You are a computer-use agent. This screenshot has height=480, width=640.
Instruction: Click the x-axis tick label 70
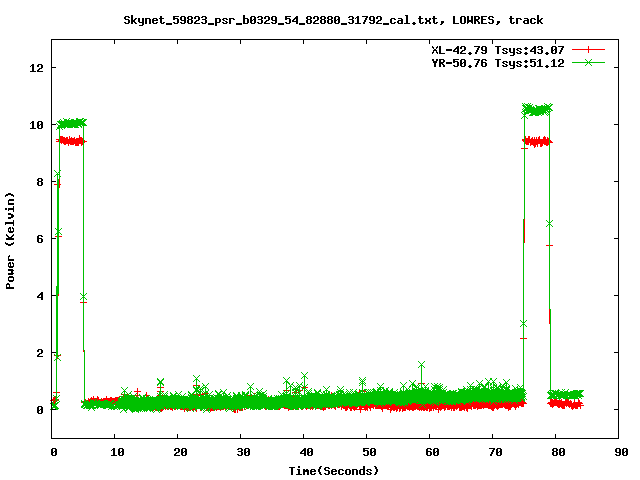click(495, 452)
